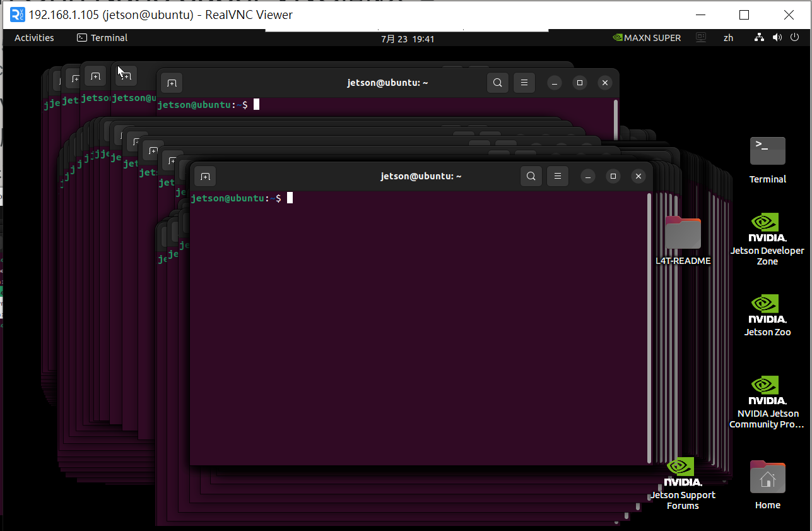Close the frontmost terminal window

[x=638, y=176]
